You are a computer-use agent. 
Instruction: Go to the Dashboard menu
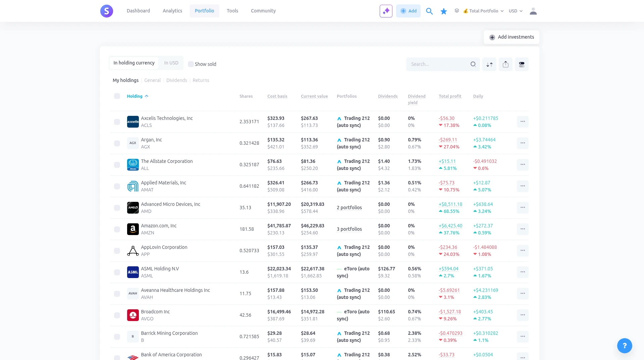(x=138, y=11)
